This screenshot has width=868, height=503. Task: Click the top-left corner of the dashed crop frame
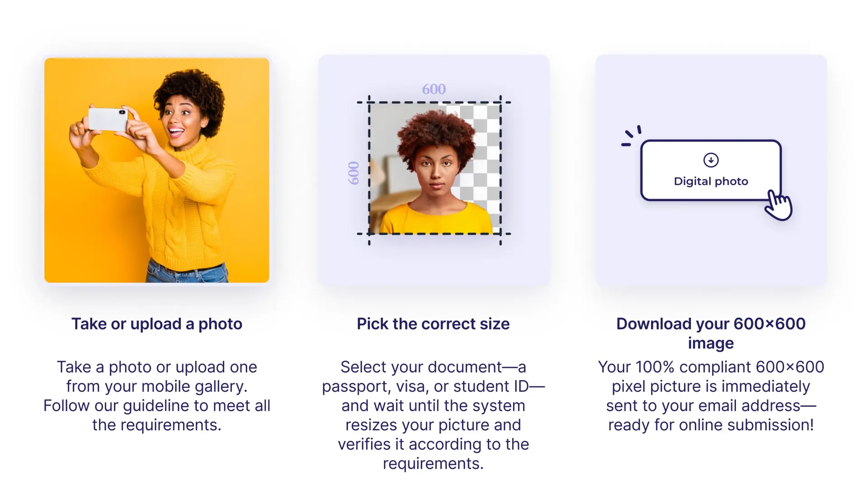[369, 103]
